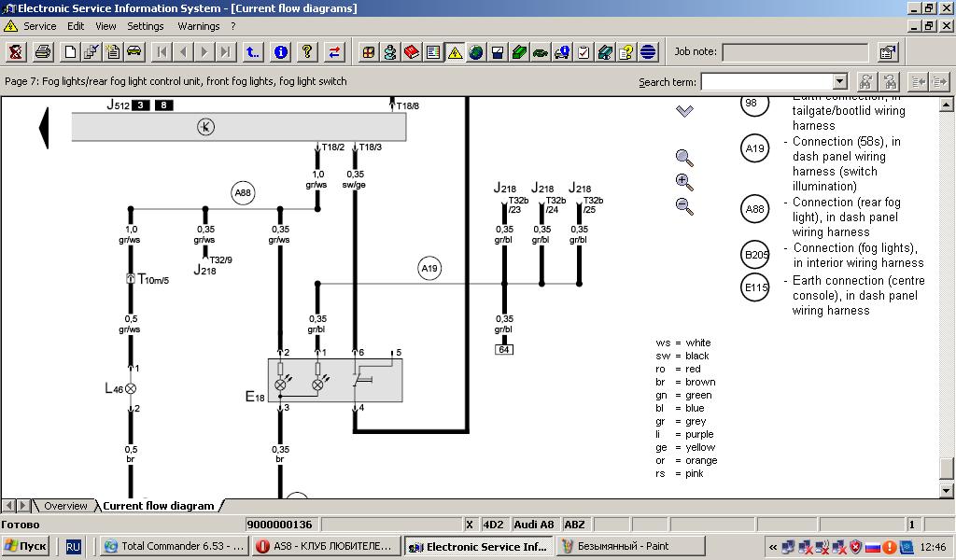Open Total Commander from the taskbar
This screenshot has height=560, width=956.
tap(174, 546)
